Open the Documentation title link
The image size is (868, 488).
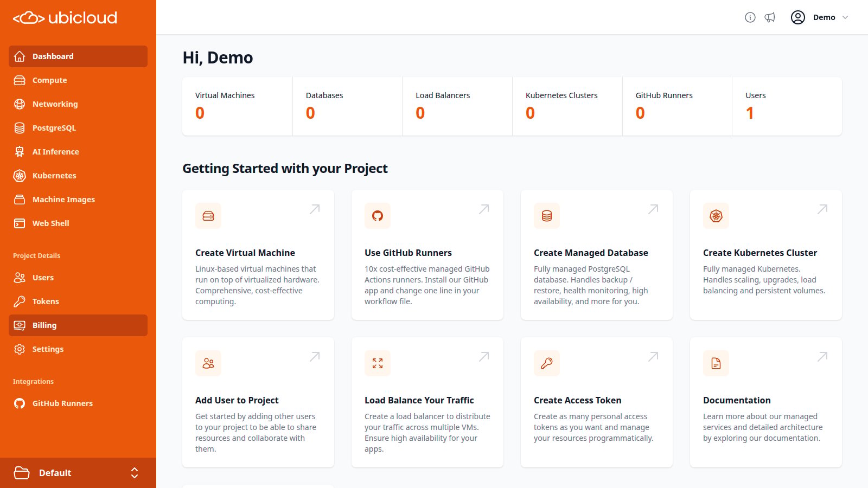click(737, 400)
